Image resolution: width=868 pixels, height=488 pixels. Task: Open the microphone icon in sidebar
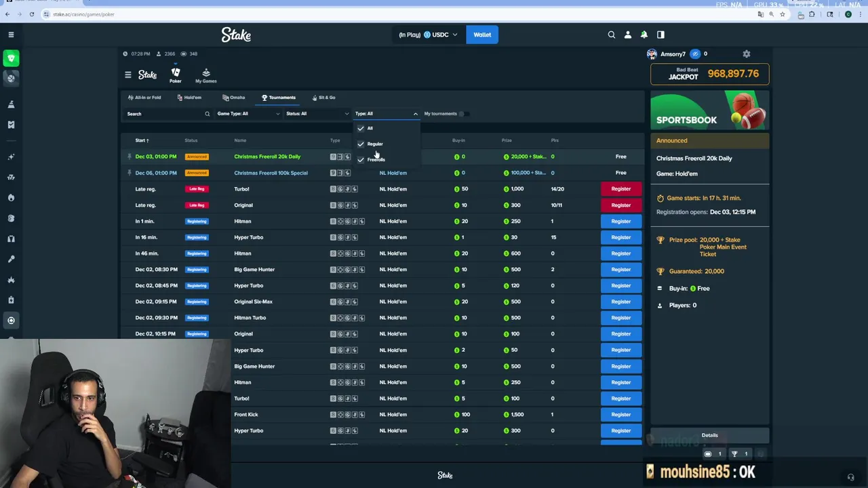[x=11, y=259]
